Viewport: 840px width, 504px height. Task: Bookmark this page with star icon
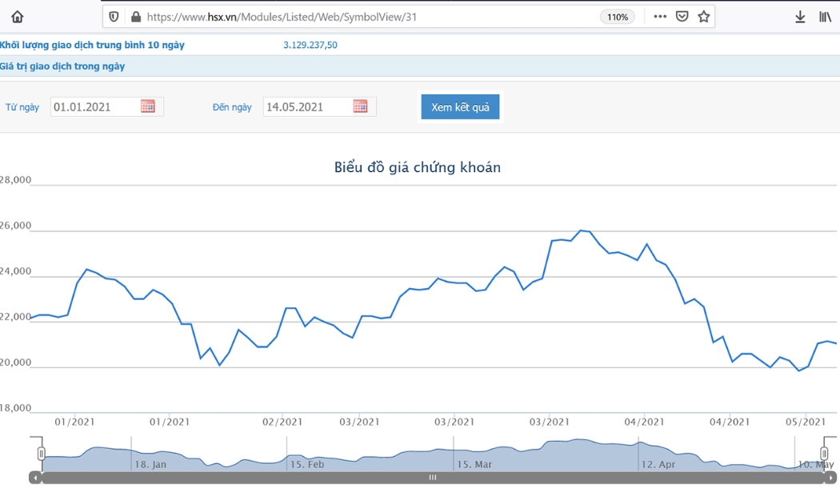pyautogui.click(x=704, y=17)
